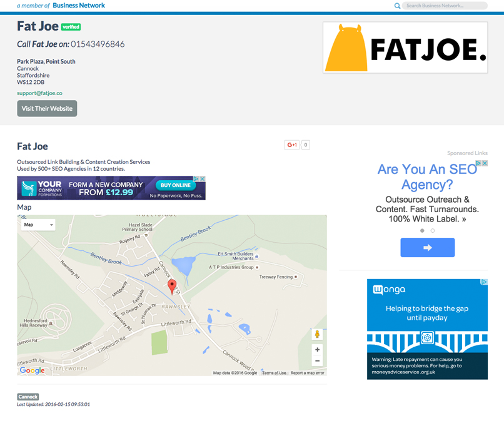504x433 pixels.
Task: Click the RAWNSLEY label on map
Action: click(176, 307)
